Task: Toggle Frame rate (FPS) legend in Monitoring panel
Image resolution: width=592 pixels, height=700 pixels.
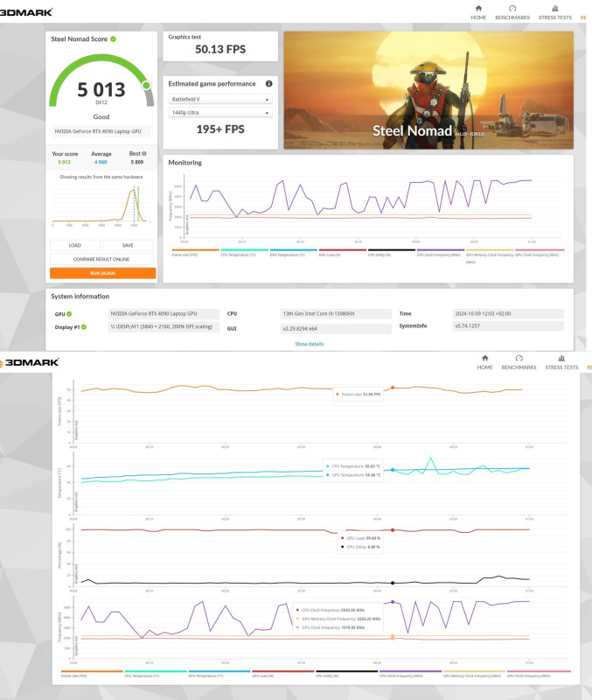Action: [195, 252]
